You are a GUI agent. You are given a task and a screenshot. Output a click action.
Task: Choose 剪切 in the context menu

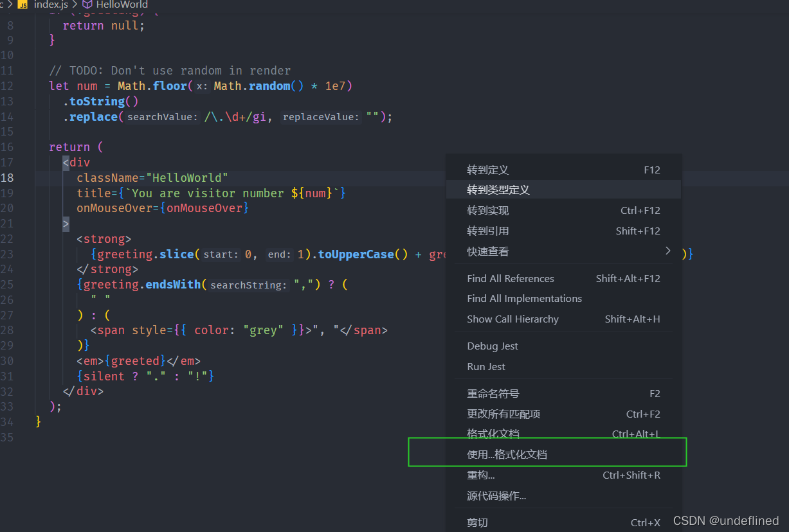tap(563, 522)
